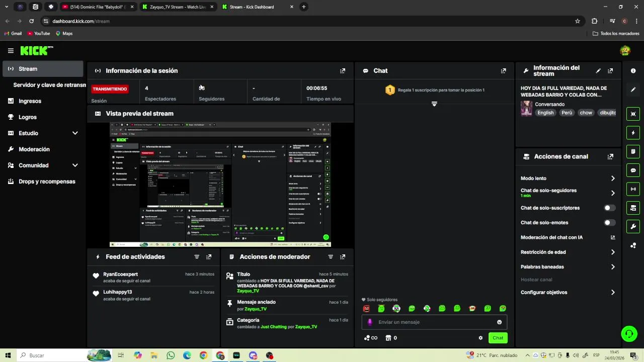Expand the Estudio sidebar section

click(75, 133)
